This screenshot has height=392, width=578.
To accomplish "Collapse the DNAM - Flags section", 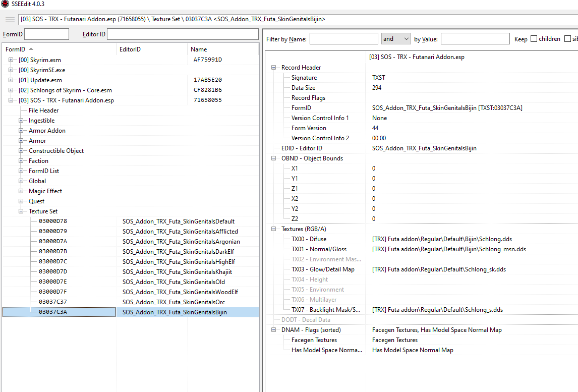I will point(273,329).
